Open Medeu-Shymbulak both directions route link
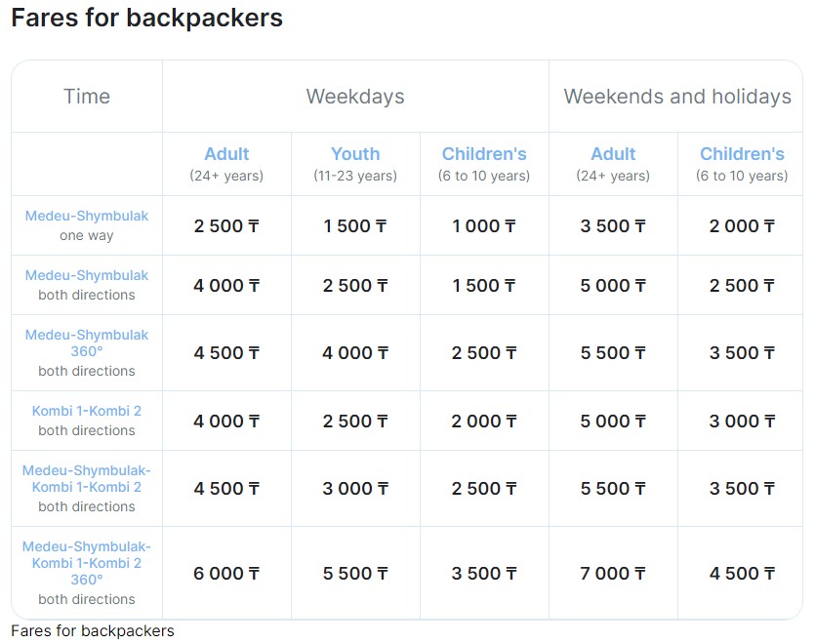This screenshot has width=815, height=644. [87, 275]
